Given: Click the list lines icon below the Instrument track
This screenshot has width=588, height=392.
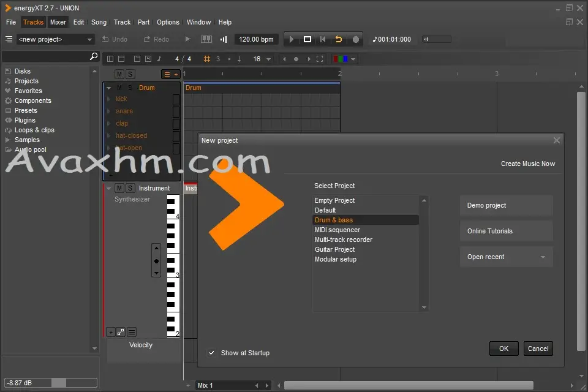Looking at the screenshot, I should click(x=132, y=332).
